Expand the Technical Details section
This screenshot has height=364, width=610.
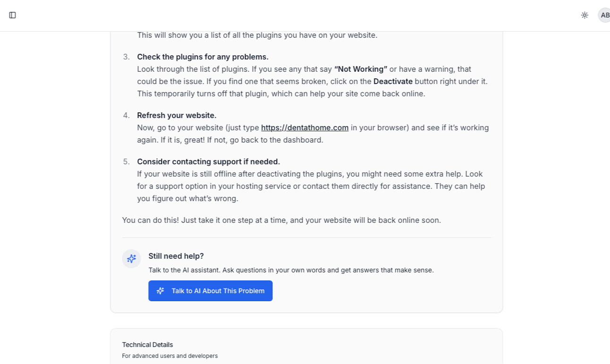[x=306, y=349]
